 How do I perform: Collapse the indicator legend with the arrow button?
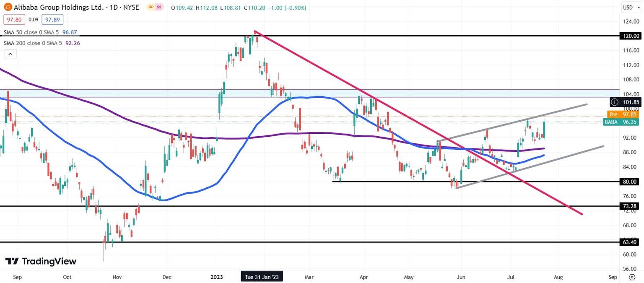(x=10, y=54)
